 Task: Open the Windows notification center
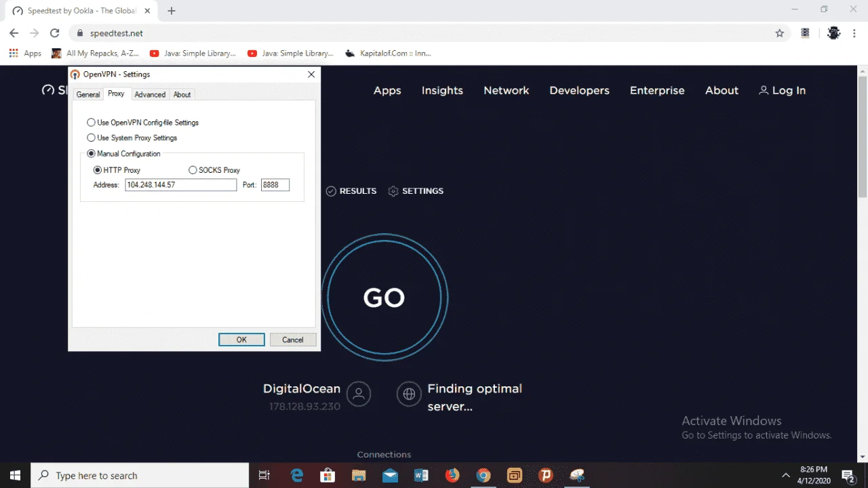tap(848, 475)
